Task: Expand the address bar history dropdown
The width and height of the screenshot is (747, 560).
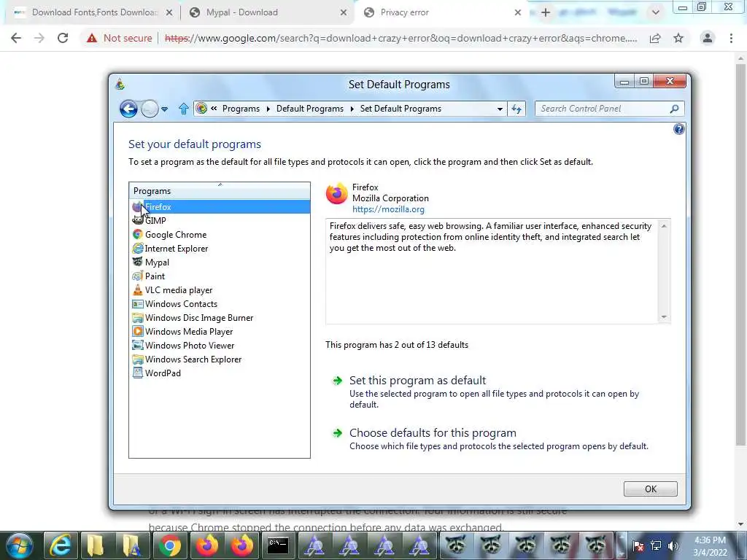Action: coord(500,109)
